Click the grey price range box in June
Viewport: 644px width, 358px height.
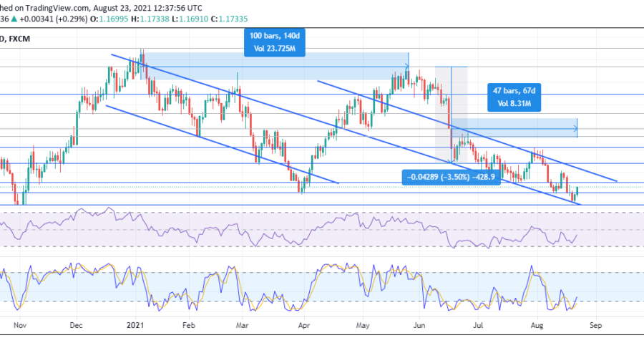pos(452,115)
